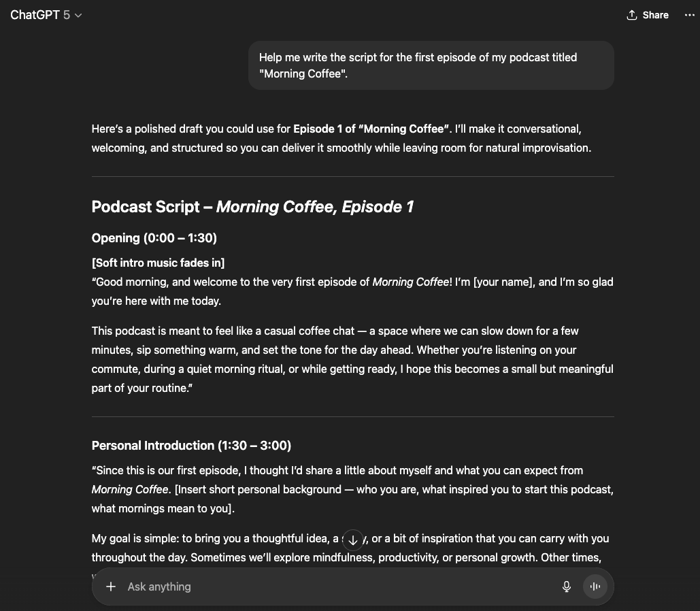Viewport: 700px width, 611px height.
Task: Click the bold Episode 1 of Morning Coffee text
Action: click(x=371, y=129)
